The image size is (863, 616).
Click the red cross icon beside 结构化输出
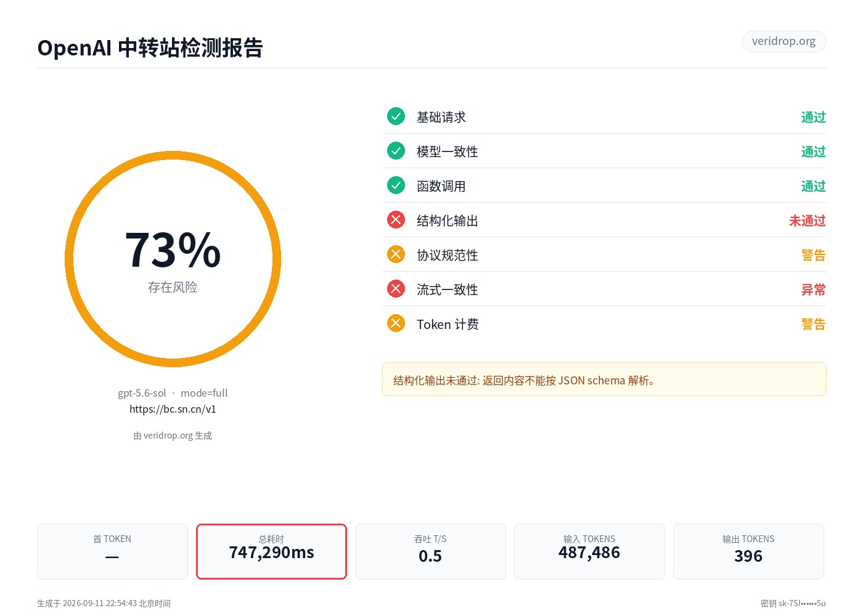[396, 220]
